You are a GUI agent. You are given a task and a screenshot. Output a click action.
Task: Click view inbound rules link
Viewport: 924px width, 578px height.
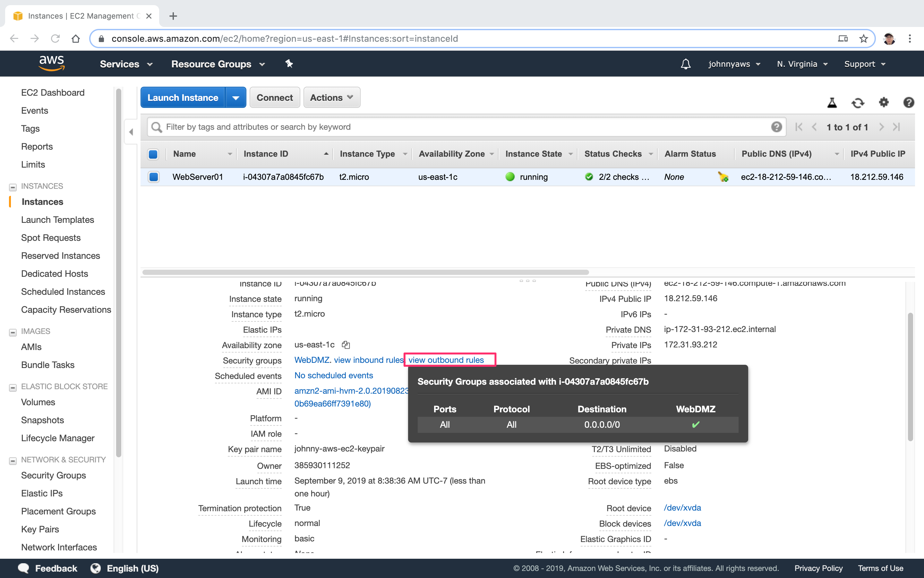pos(369,360)
